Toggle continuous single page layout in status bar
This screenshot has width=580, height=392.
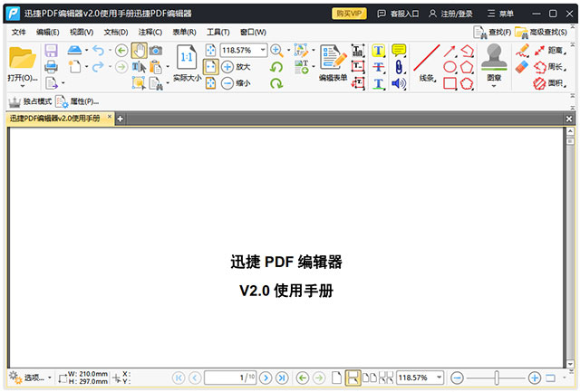point(353,378)
